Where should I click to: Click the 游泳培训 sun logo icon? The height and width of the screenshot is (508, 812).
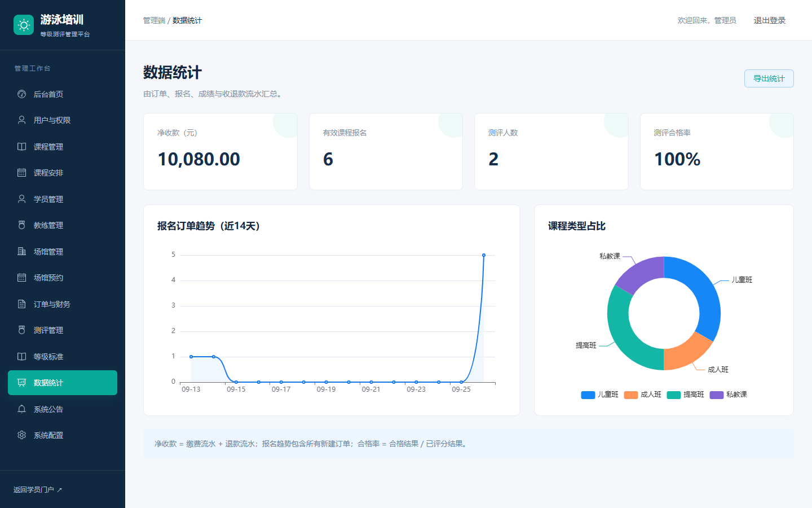click(x=24, y=25)
